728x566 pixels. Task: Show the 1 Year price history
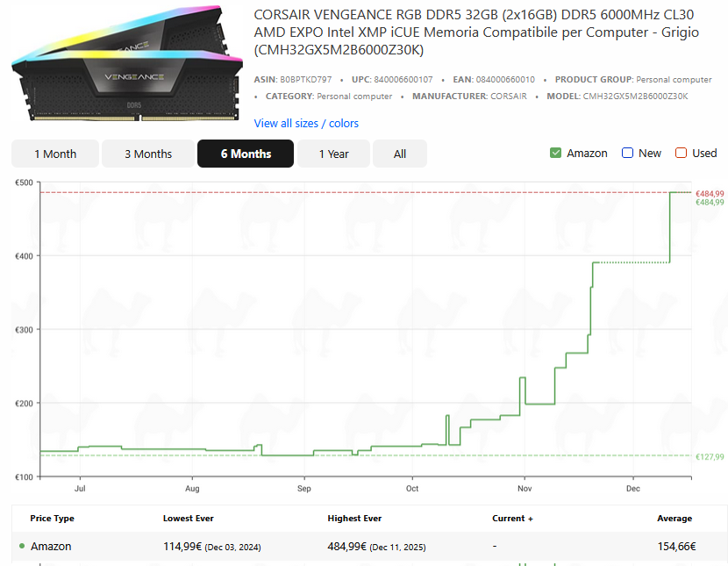(333, 154)
